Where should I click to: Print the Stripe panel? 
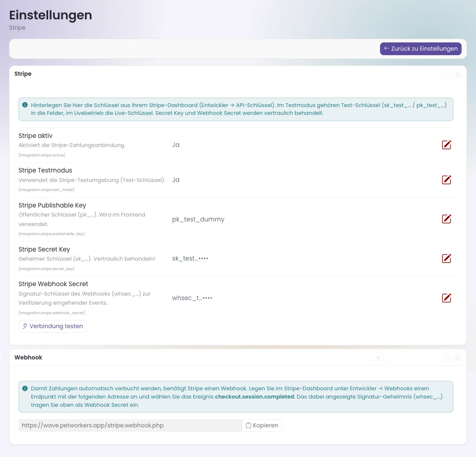(x=457, y=75)
